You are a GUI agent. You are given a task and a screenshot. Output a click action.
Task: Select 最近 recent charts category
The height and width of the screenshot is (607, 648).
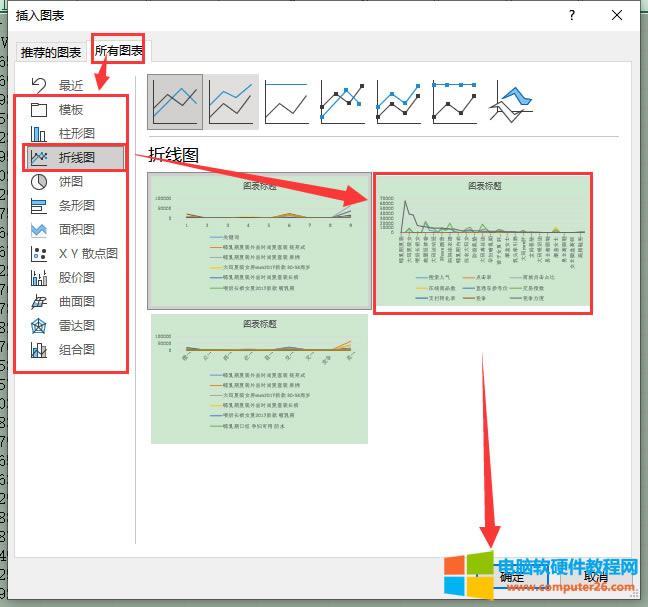(70, 86)
